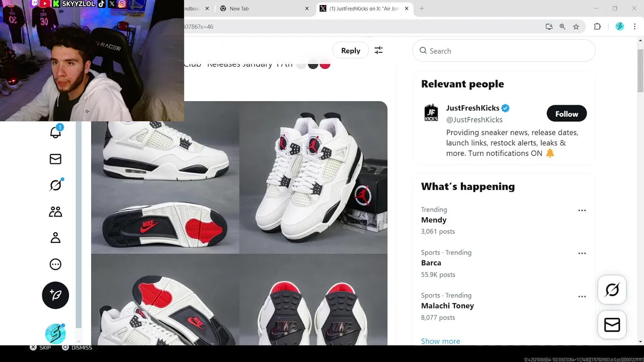Click the '3,061 posts' text
Screen dimensions: 644x362
438,231
